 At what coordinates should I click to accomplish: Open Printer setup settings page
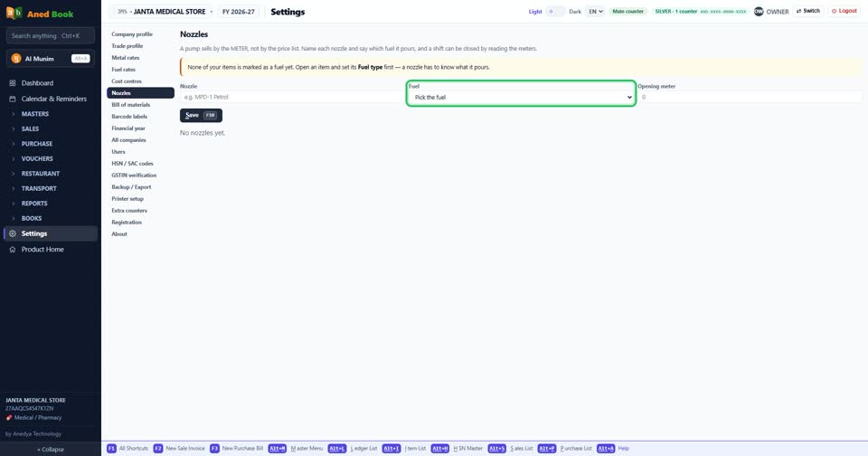(140, 198)
